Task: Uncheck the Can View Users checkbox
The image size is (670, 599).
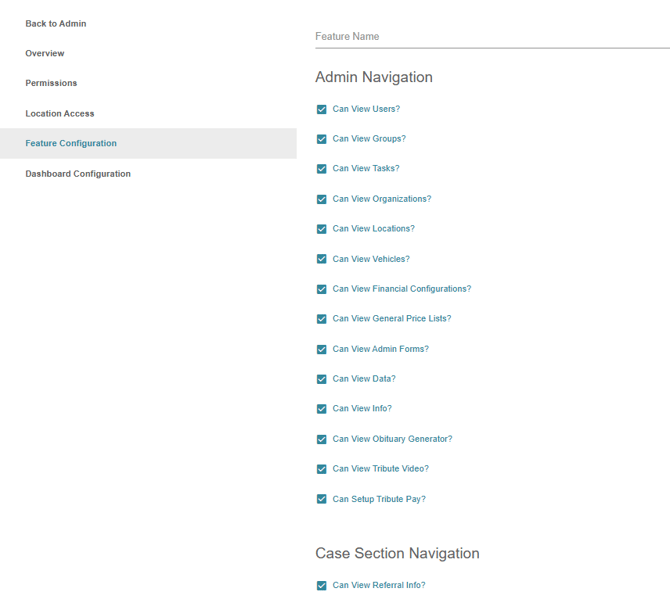Action: 322,109
